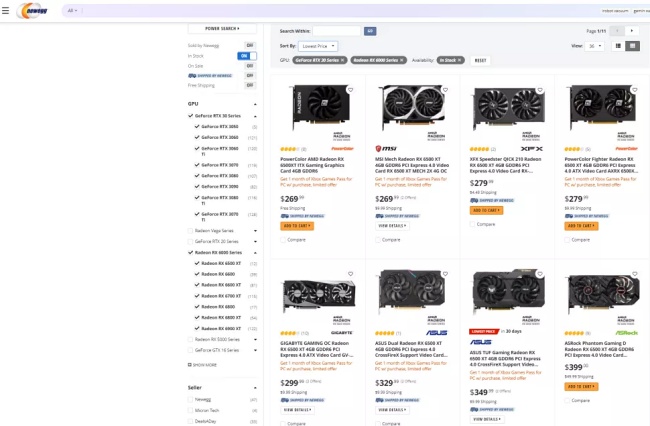This screenshot has height=426, width=650.
Task: Add MSI Mech Radeon RX 6500 XT to wishlist
Action: pyautogui.click(x=445, y=90)
